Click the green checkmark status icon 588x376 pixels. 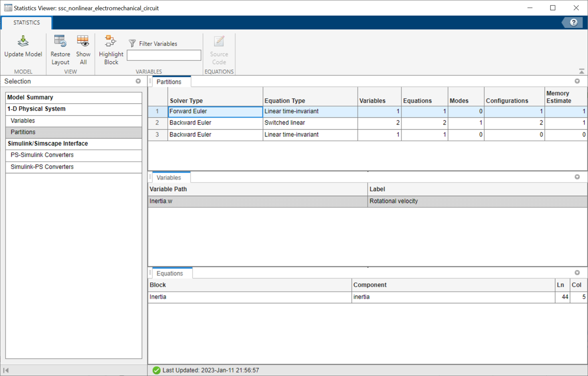coord(156,370)
